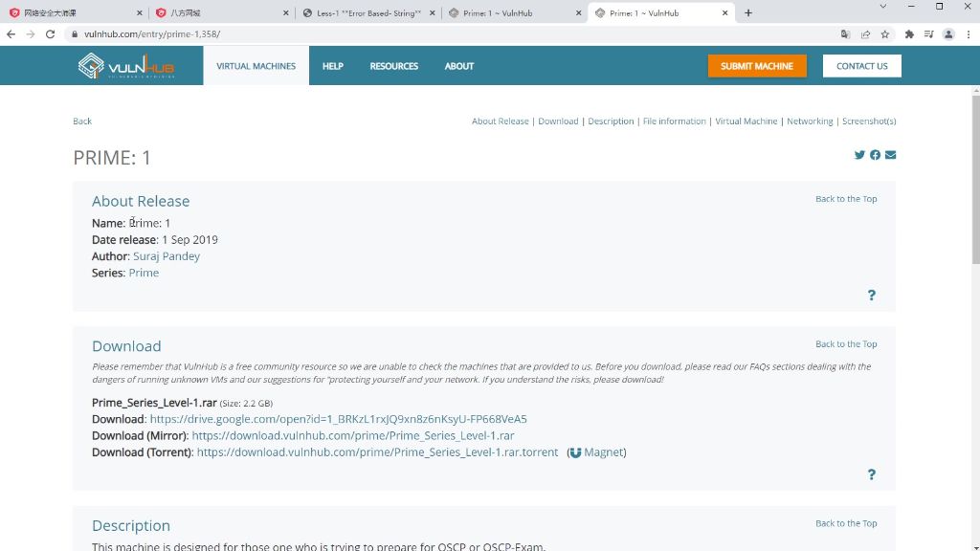
Task: Jump to Screenshot(s) section link
Action: click(869, 121)
